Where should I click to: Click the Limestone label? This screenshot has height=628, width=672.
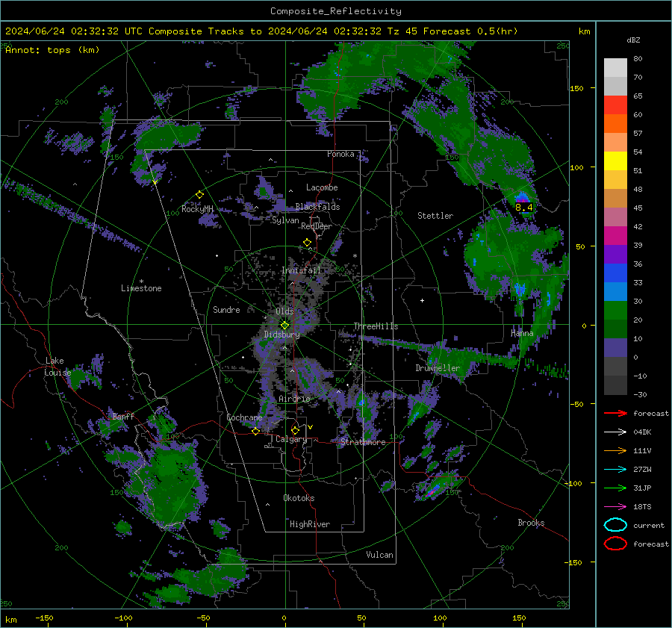tap(141, 288)
